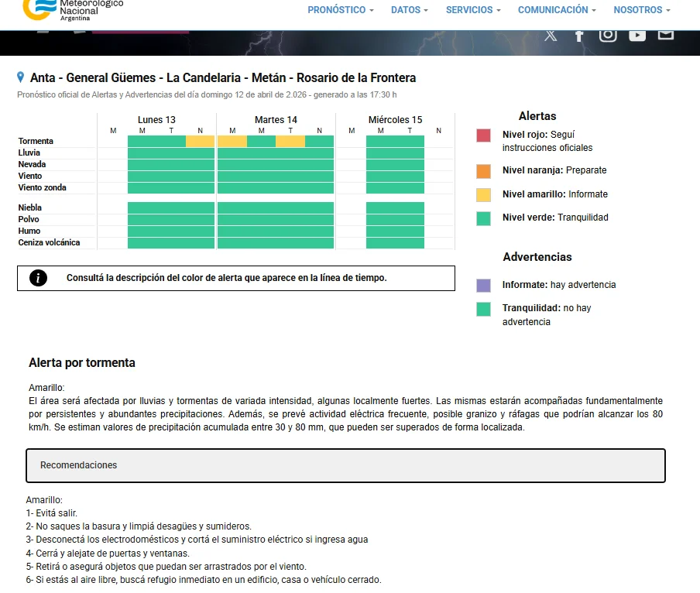This screenshot has height=593, width=700.
Task: Click green Lluvia cell under Miércoles 15
Action: 395,153
